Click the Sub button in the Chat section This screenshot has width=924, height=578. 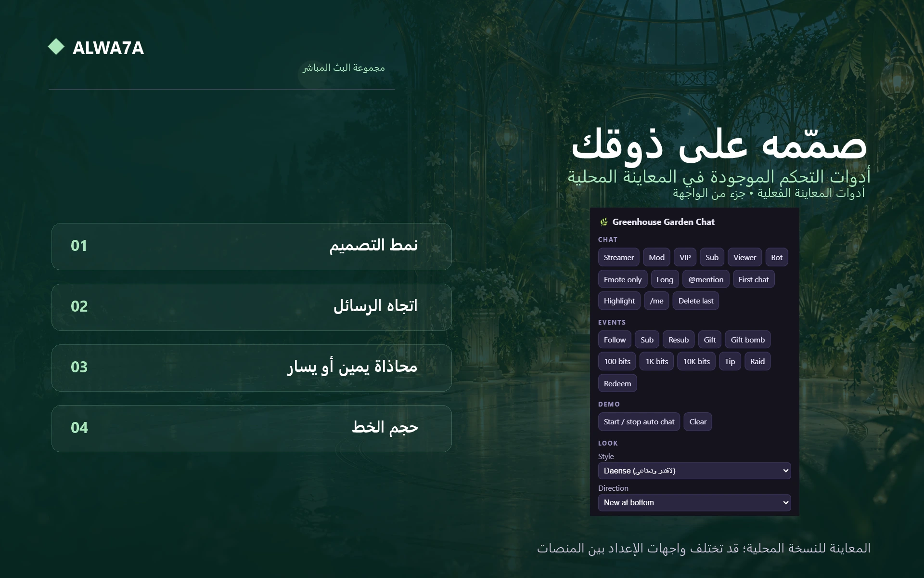pos(712,257)
